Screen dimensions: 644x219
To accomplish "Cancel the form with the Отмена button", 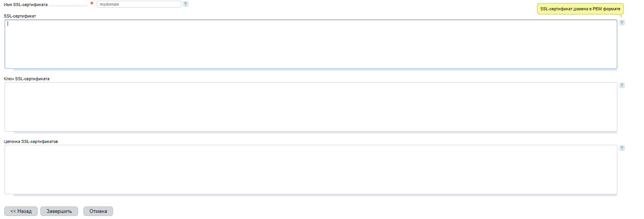I will (98, 211).
